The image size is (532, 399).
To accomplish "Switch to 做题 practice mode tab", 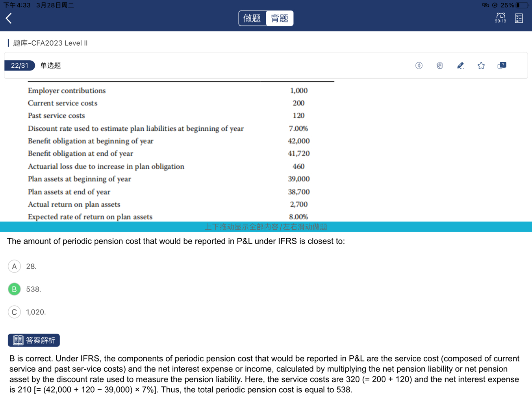I will tap(252, 18).
